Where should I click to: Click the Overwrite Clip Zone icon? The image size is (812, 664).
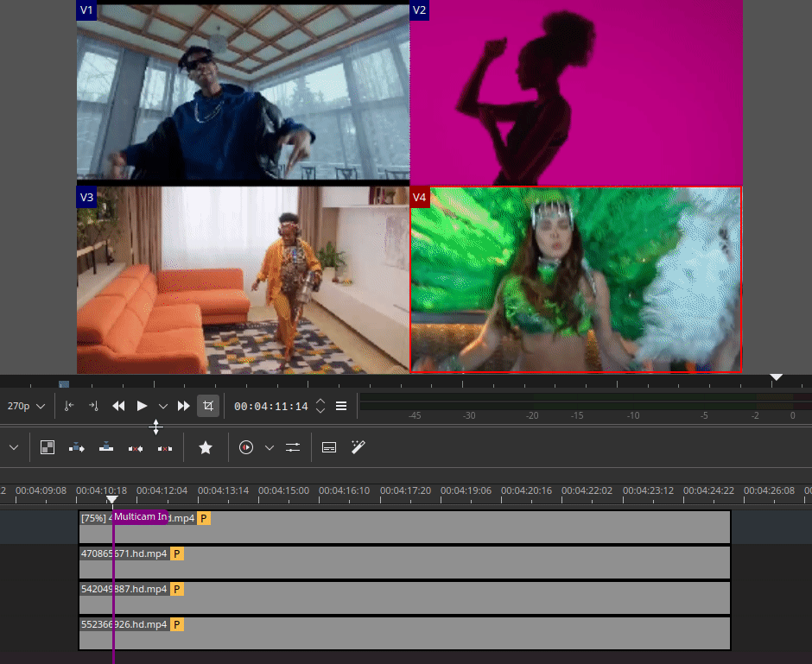tap(106, 447)
